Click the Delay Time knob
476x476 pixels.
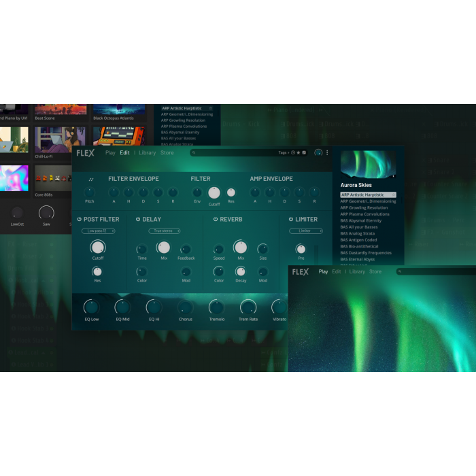click(141, 250)
